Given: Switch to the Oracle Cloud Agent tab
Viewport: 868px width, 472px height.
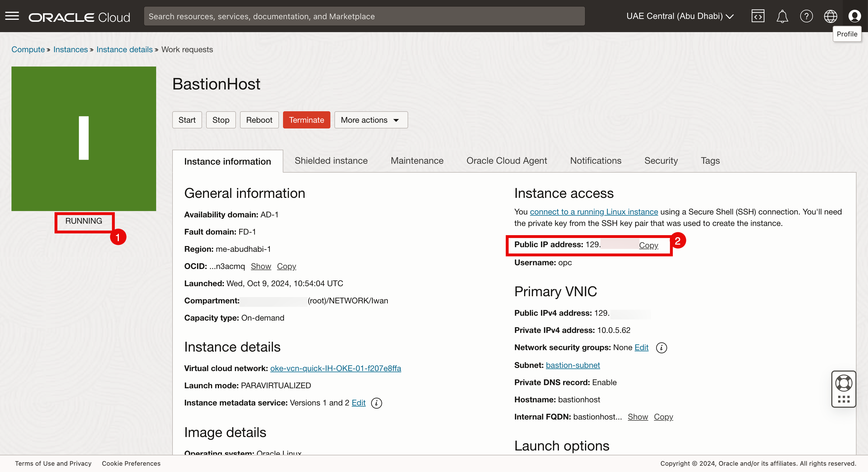Looking at the screenshot, I should [506, 161].
